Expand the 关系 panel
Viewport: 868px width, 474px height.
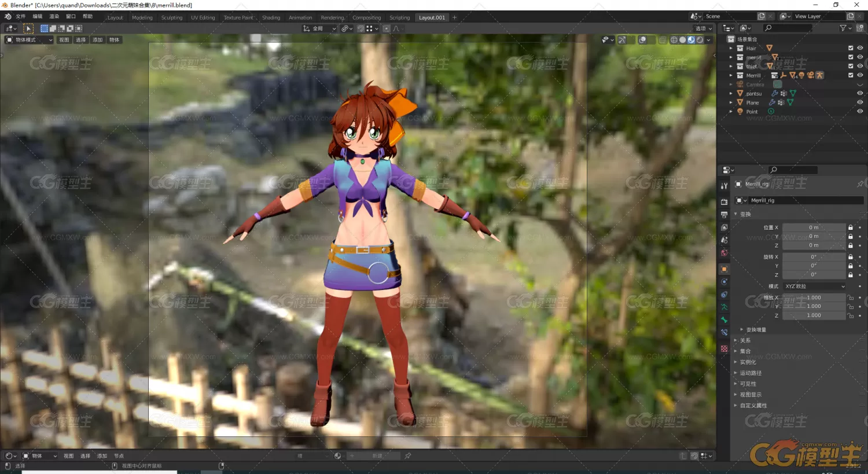(745, 340)
